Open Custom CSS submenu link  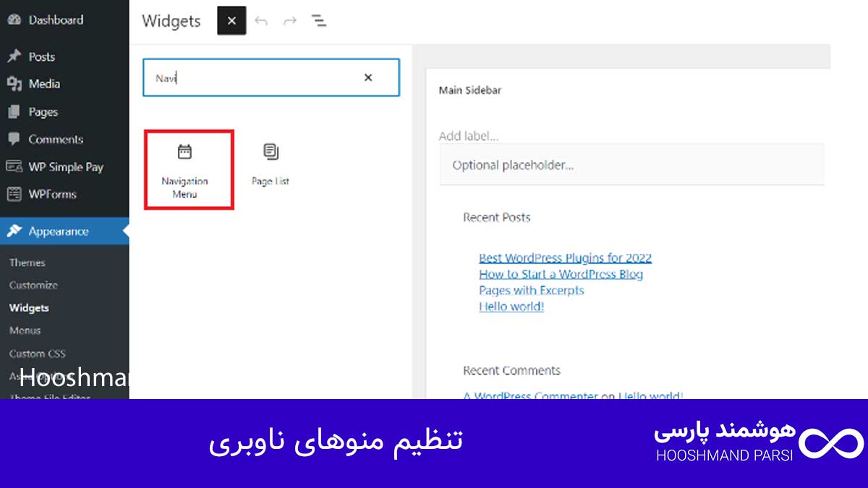[x=37, y=354]
